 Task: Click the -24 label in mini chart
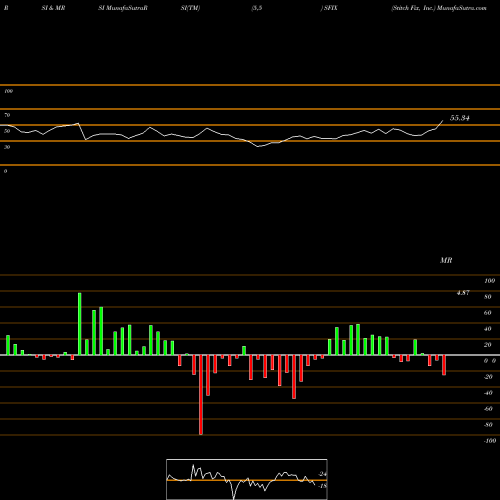click(x=322, y=474)
